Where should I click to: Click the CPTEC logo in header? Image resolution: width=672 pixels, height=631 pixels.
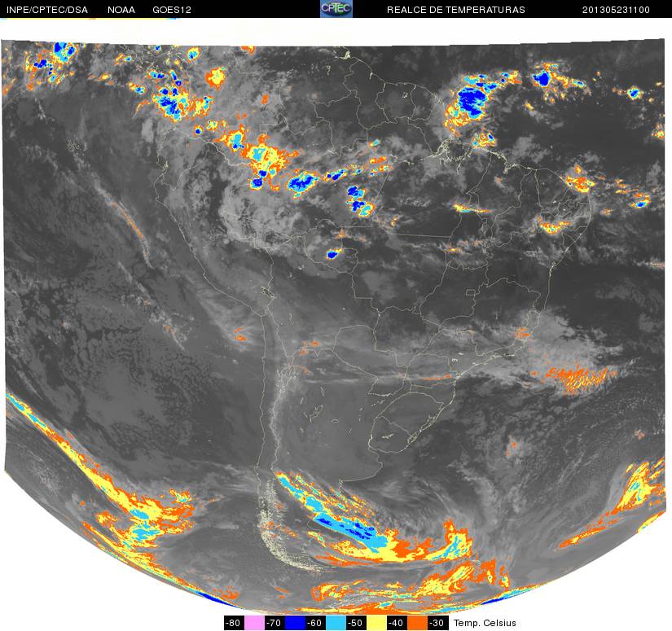point(336,9)
